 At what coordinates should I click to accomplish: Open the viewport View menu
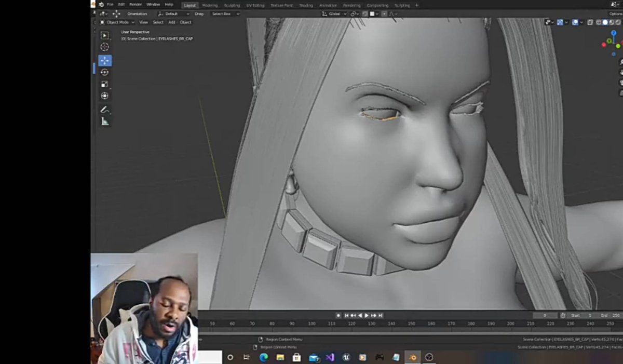coord(143,22)
